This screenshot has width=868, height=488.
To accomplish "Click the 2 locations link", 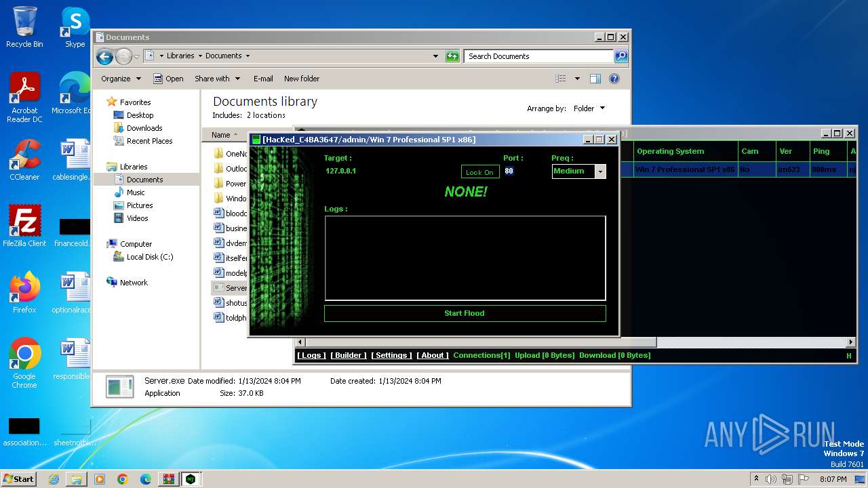I will coord(266,115).
